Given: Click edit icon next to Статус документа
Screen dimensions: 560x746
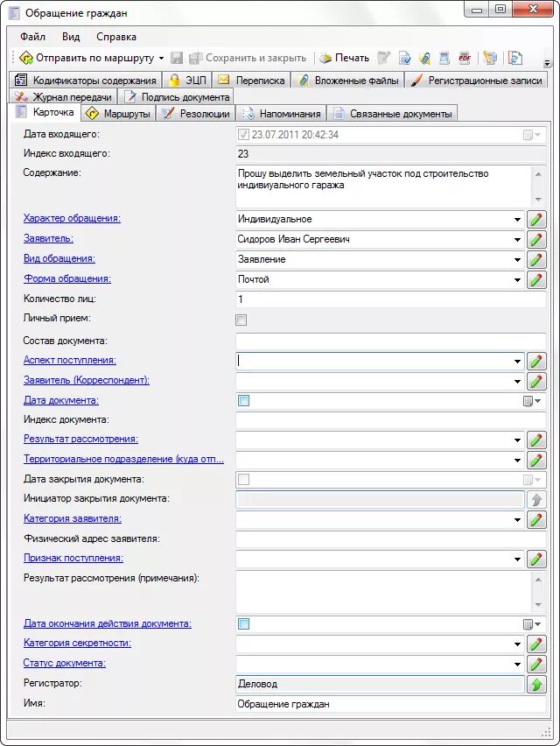Looking at the screenshot, I should pos(536,665).
